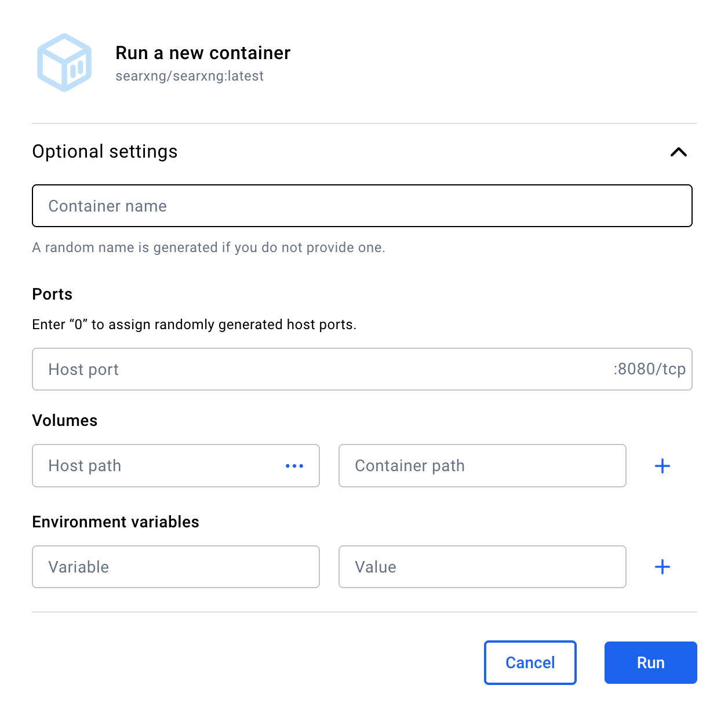The image size is (728, 707).
Task: Add another environment variable with plus icon
Action: 662,567
